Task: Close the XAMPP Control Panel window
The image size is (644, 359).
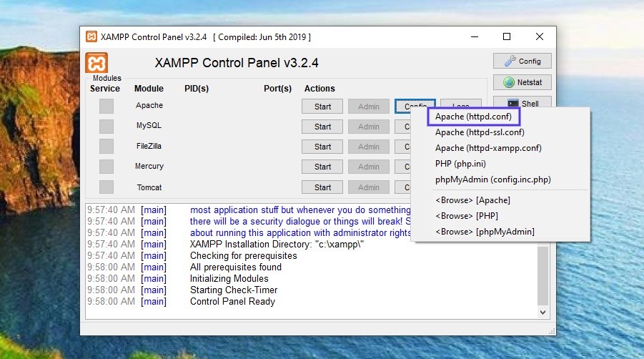Action: 540,36
